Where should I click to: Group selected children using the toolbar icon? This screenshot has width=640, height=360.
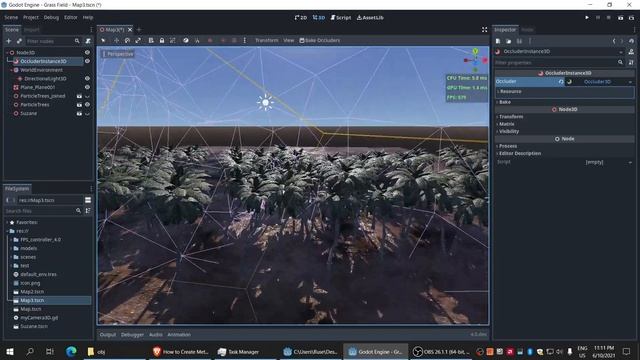[173, 40]
